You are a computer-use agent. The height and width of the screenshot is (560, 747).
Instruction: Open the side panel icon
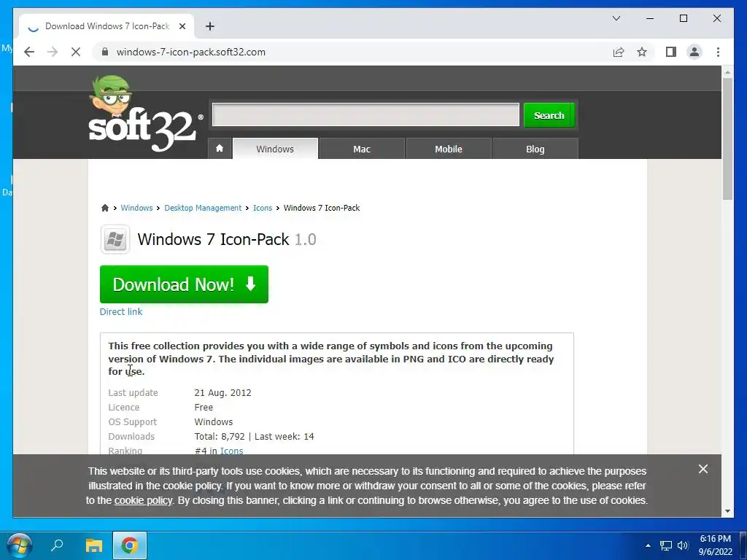click(x=671, y=52)
